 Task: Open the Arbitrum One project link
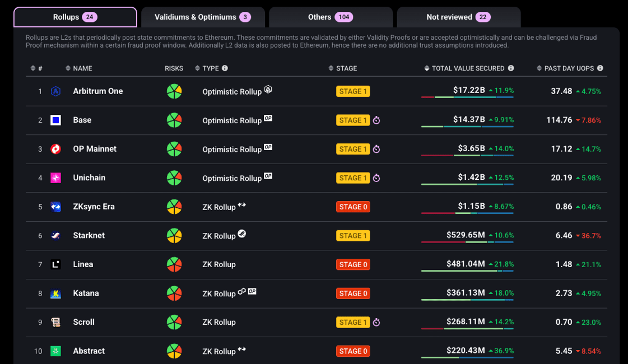point(98,91)
